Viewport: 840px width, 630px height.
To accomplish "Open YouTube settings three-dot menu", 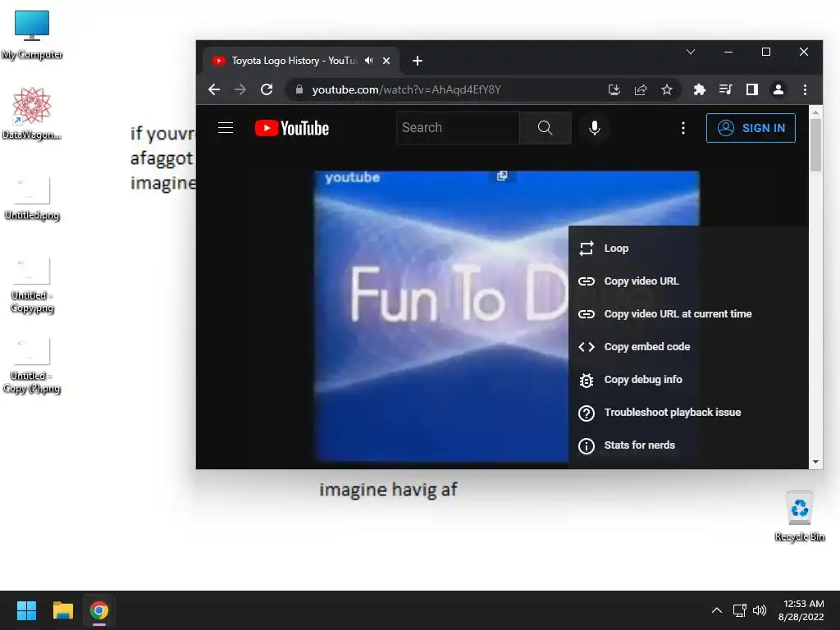I will click(682, 128).
